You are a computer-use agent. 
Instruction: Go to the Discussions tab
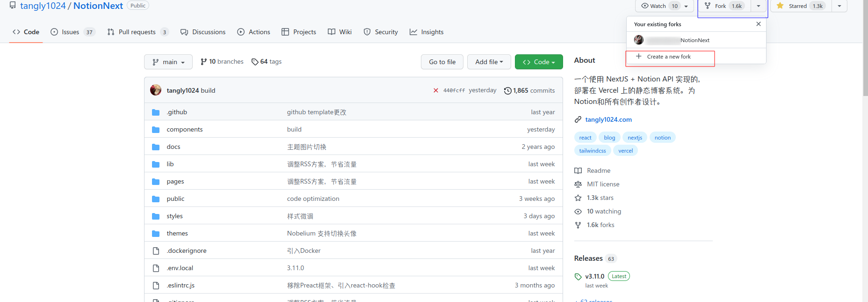203,32
